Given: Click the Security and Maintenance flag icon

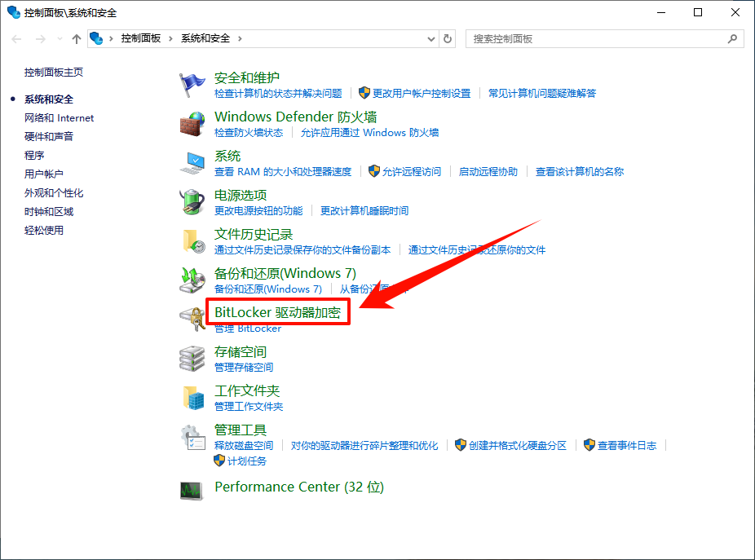Looking at the screenshot, I should click(x=192, y=85).
